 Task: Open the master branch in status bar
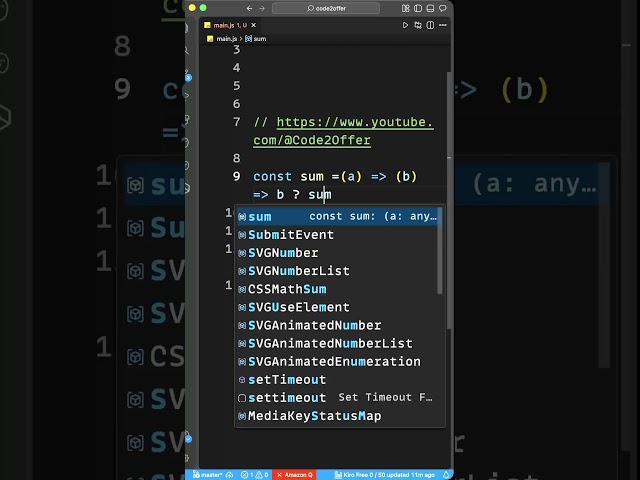[208, 475]
